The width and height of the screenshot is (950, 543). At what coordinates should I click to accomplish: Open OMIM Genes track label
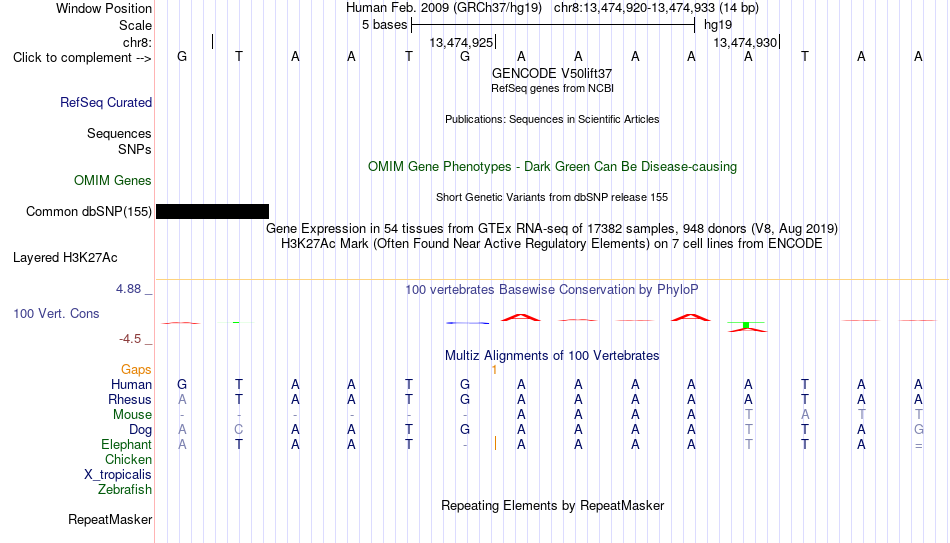113,181
